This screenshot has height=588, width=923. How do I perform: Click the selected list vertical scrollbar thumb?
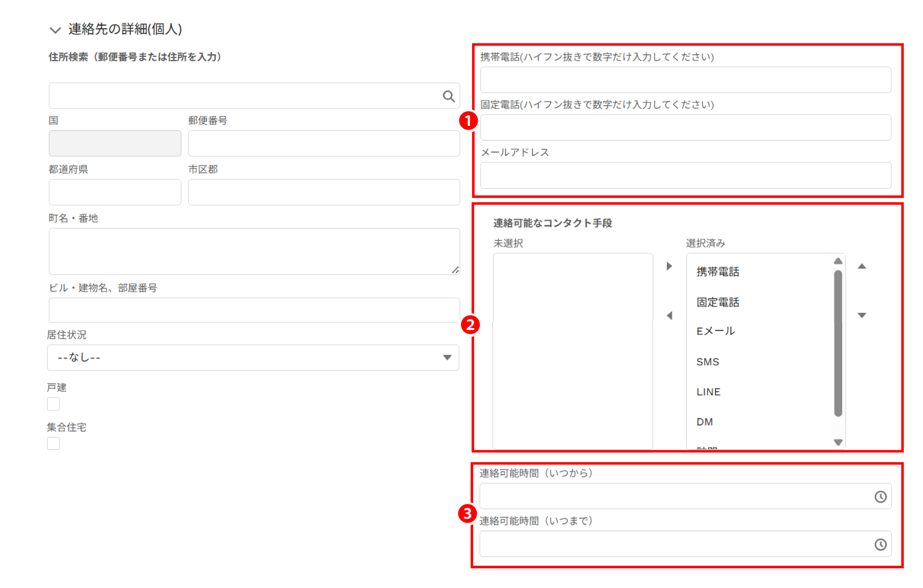tap(838, 343)
